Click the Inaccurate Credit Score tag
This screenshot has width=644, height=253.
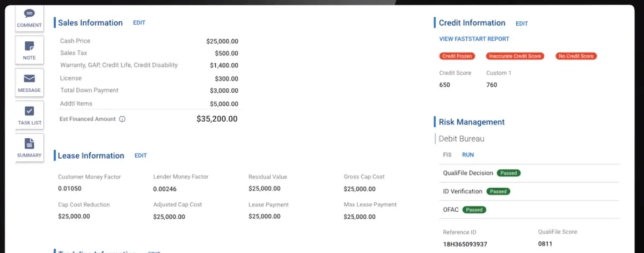(515, 56)
